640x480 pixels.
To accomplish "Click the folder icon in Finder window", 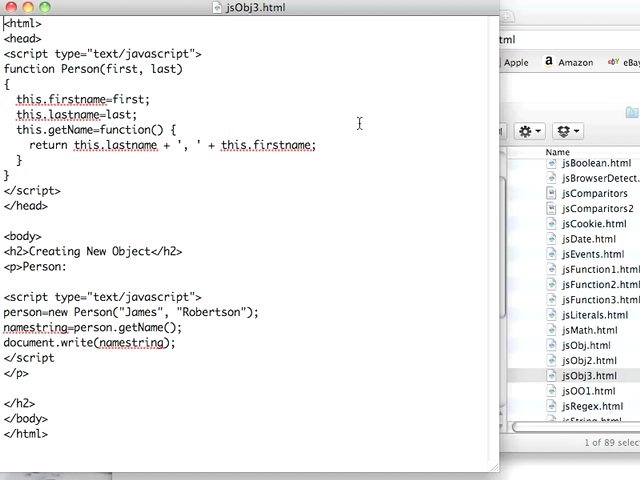I will [632, 112].
